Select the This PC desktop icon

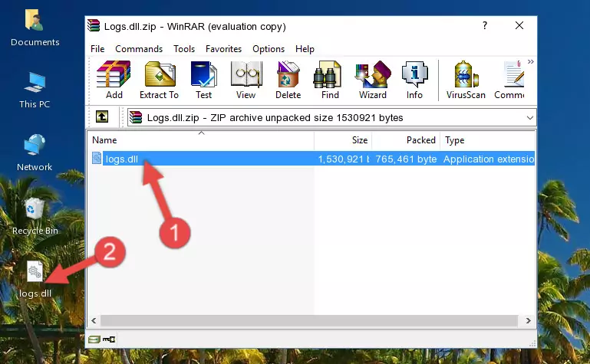click(35, 90)
